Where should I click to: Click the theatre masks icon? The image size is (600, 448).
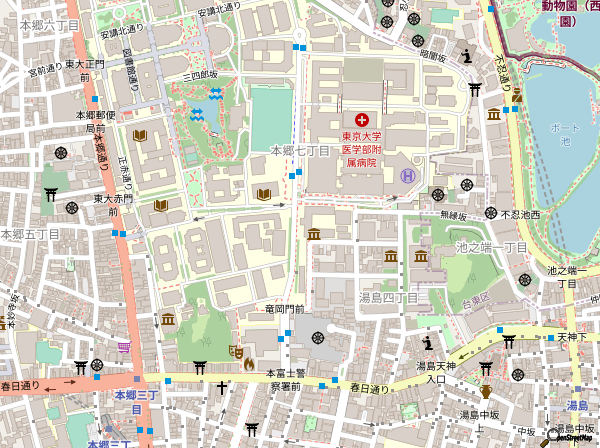point(237,351)
